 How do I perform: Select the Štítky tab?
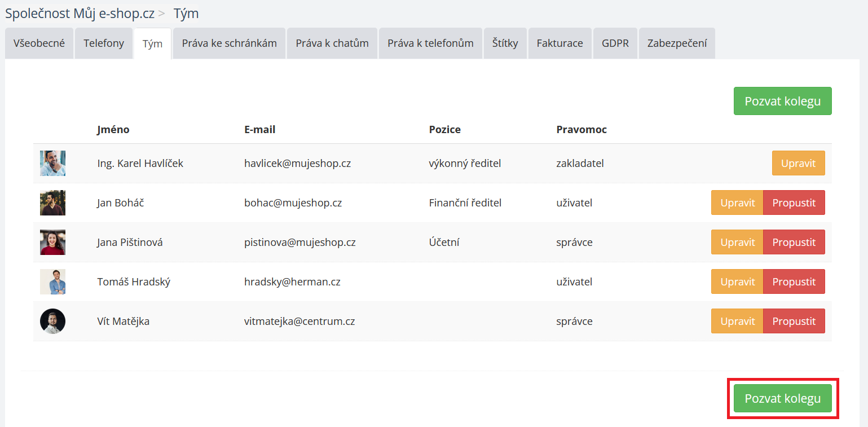point(505,43)
